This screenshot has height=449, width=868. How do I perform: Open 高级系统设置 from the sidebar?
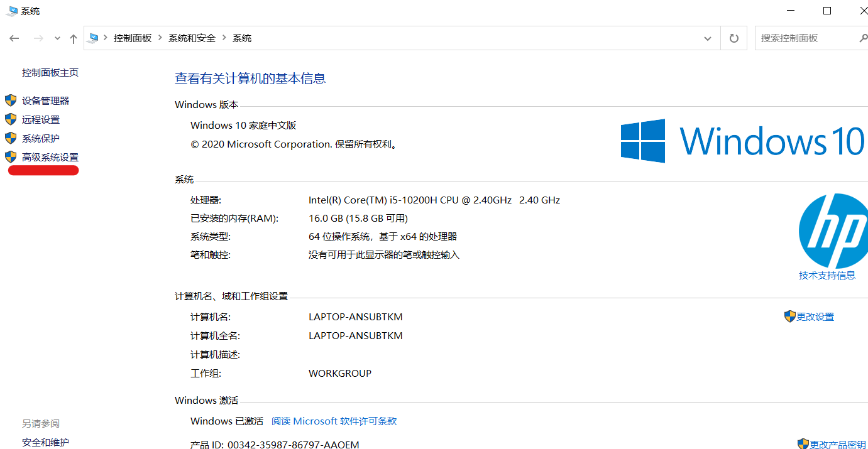(50, 157)
